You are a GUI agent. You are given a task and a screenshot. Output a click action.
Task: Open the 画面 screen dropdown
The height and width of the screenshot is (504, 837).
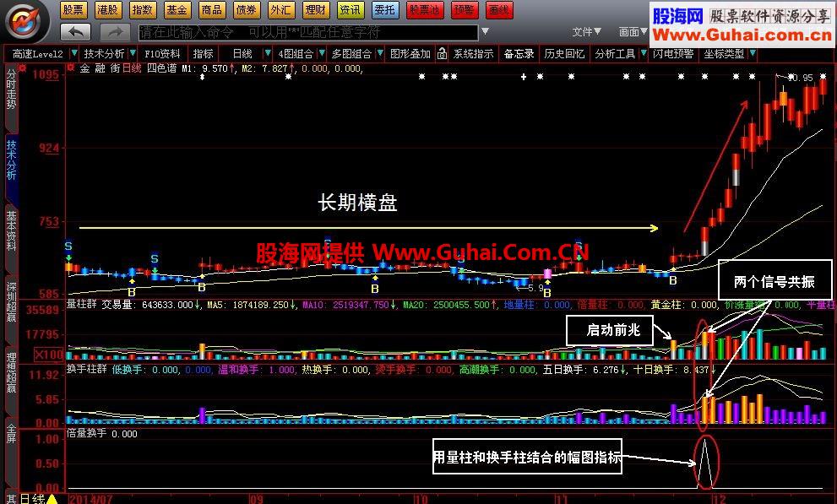point(632,31)
